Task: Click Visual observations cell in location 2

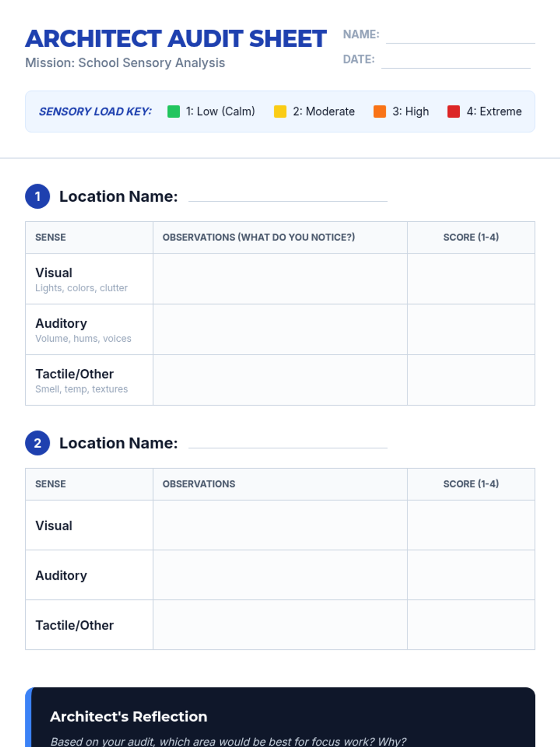Action: [280, 525]
